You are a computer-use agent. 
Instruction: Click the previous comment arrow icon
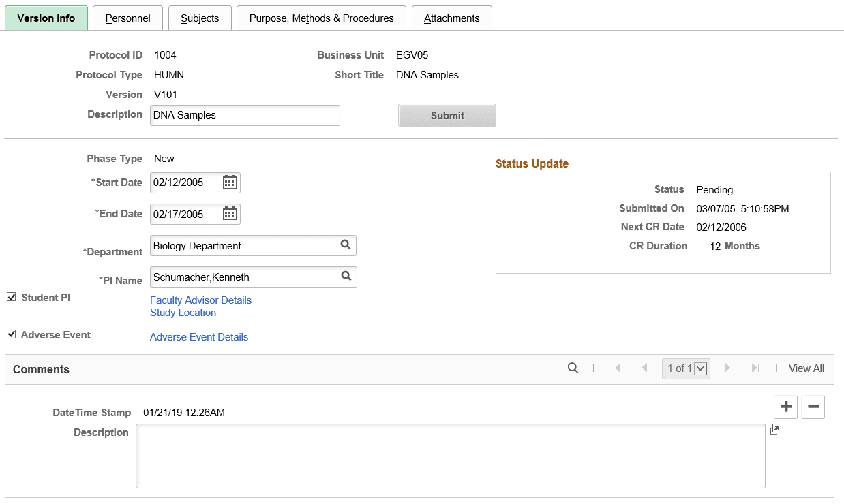(644, 368)
